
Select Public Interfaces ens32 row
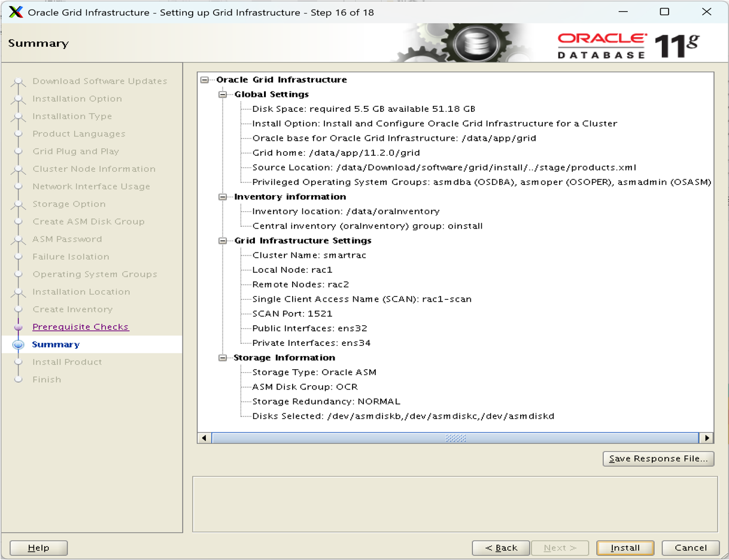(310, 328)
